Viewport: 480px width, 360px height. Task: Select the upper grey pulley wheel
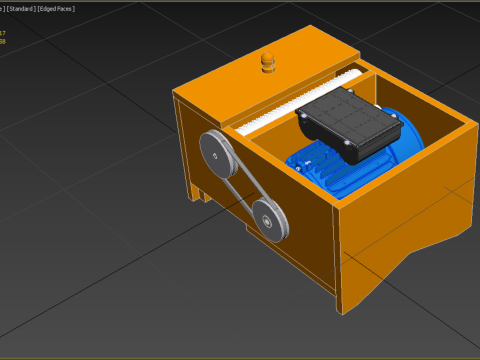click(218, 154)
